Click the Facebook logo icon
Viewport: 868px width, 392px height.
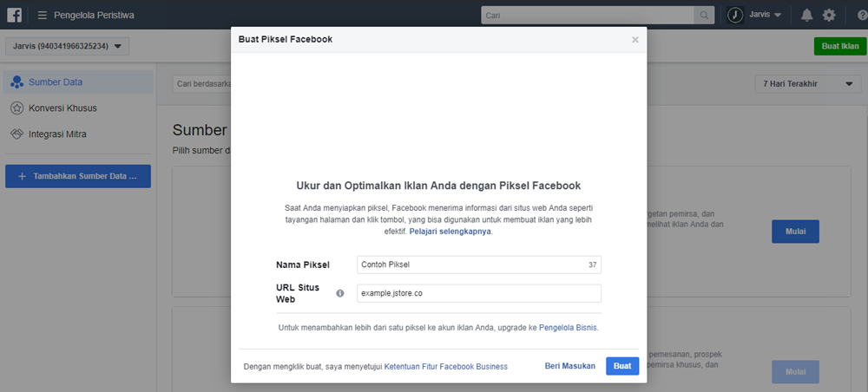(15, 15)
